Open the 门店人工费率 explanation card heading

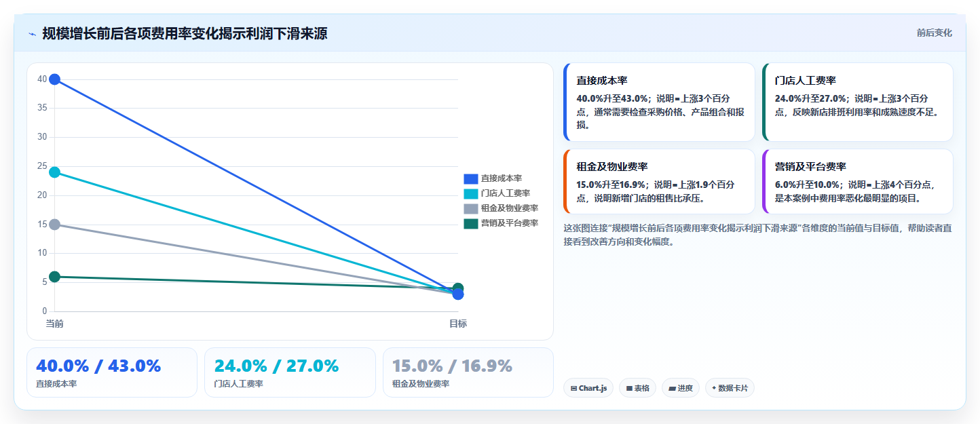tap(806, 81)
